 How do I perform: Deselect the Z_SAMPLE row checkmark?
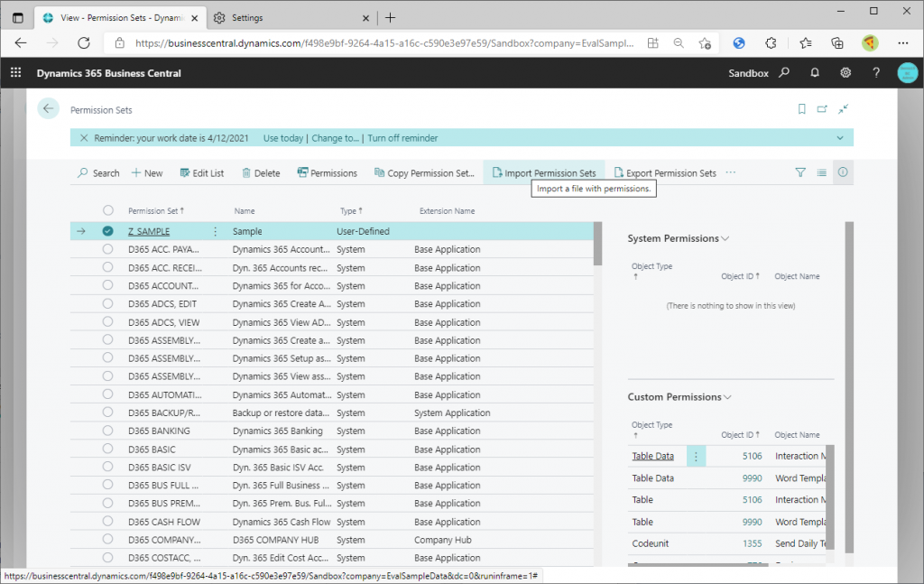pyautogui.click(x=107, y=231)
